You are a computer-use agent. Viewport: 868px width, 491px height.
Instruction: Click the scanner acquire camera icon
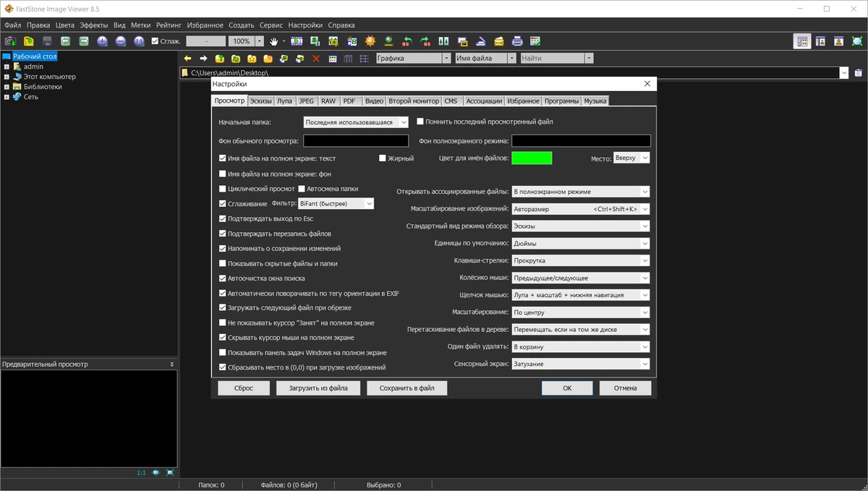click(x=10, y=41)
